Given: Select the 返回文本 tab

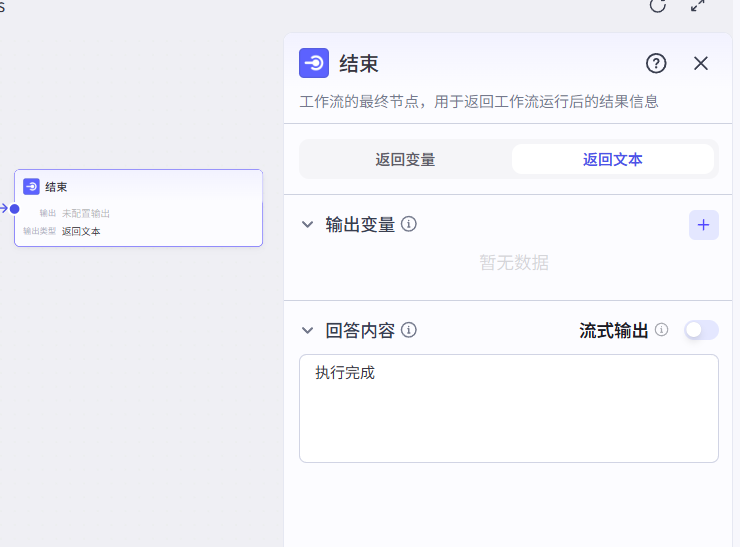Looking at the screenshot, I should (x=612, y=159).
